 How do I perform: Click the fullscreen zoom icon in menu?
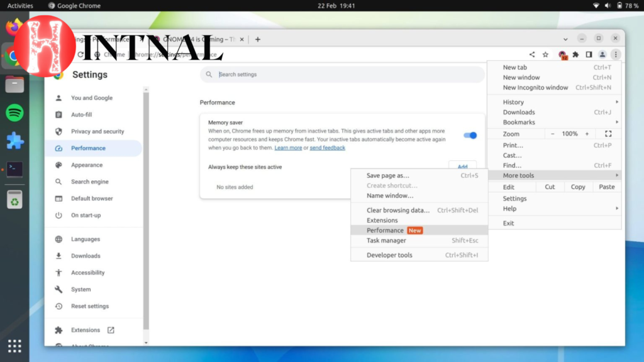608,134
